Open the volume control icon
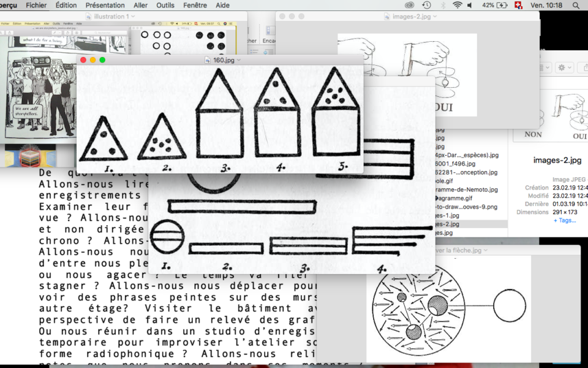The height and width of the screenshot is (368, 588). coord(470,5)
